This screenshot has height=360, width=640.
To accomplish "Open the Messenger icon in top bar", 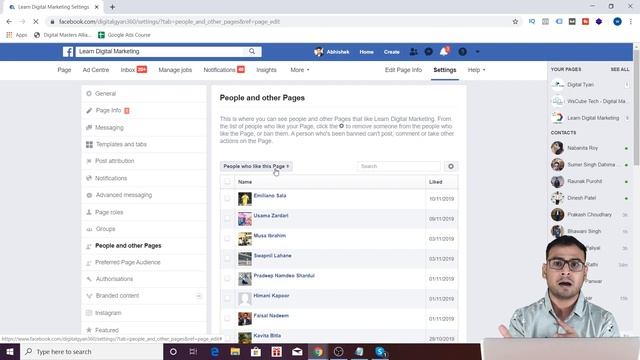I will 429,52.
